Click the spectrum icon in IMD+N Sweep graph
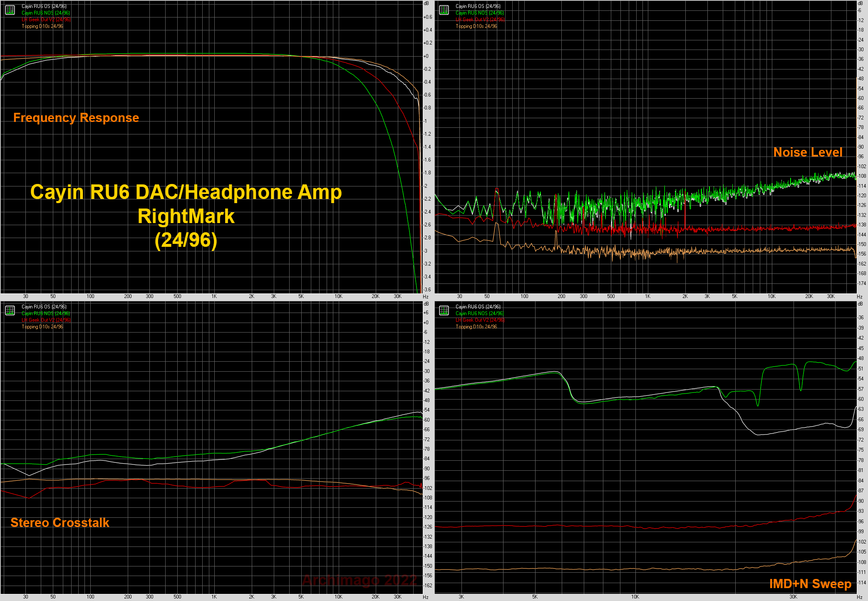868x601 pixels. pos(444,310)
